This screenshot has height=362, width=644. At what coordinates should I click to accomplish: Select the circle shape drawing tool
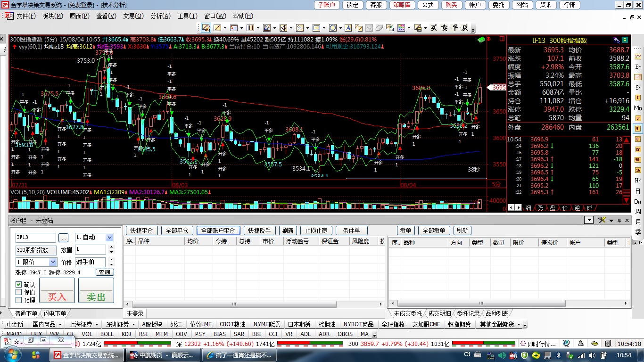tap(333, 28)
